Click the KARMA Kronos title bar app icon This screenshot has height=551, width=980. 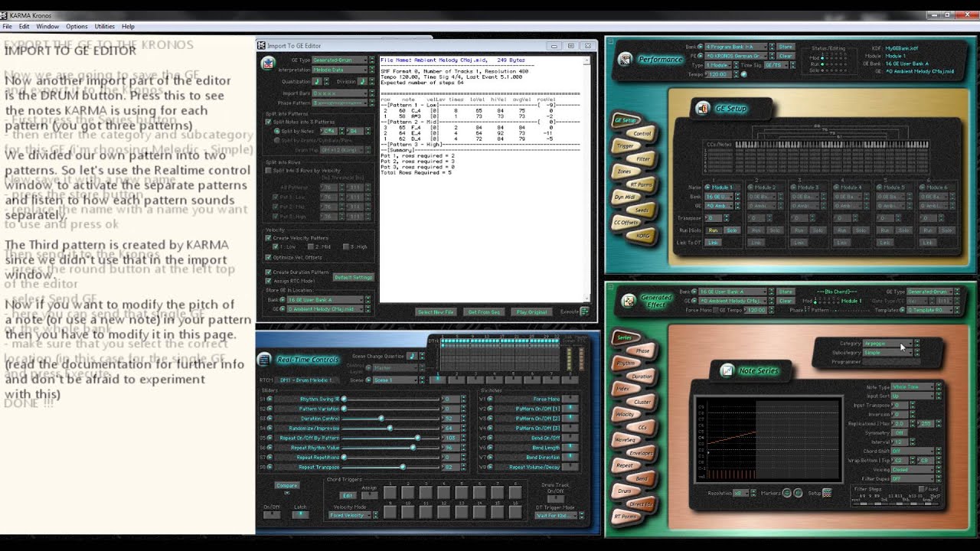click(x=4, y=15)
